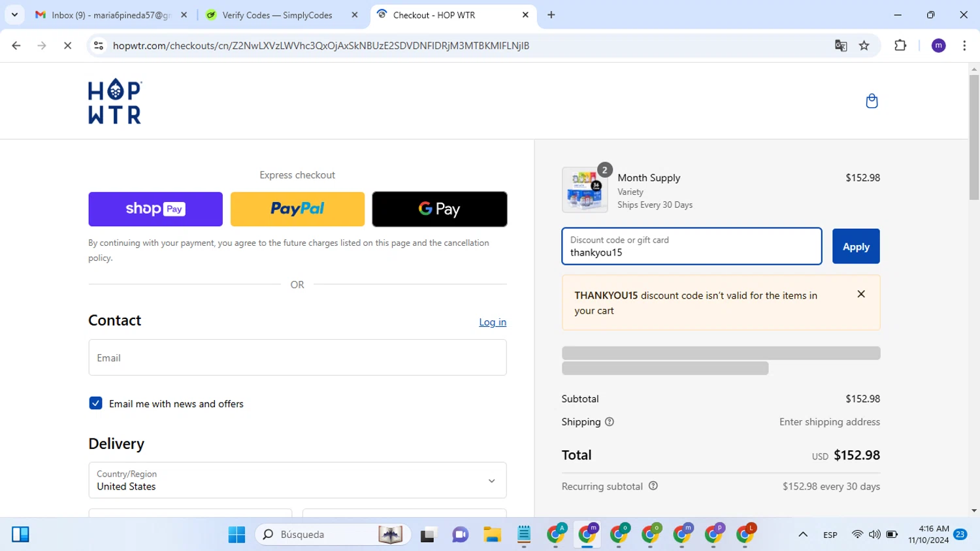The image size is (980, 551).
Task: Switch to the Gmail Inbox tab
Action: [112, 14]
